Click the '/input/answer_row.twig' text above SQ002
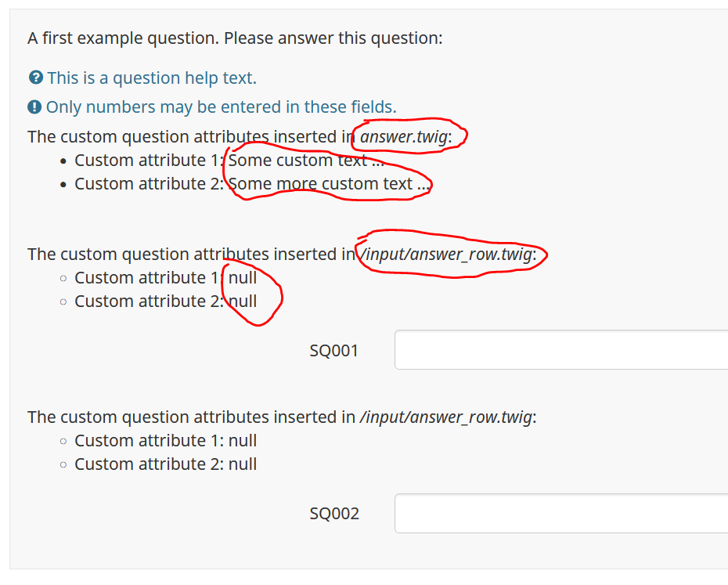Image resolution: width=728 pixels, height=585 pixels. point(447,417)
